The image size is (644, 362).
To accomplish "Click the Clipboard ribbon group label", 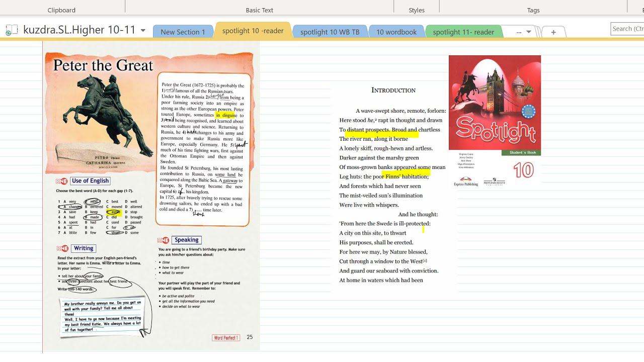I will pyautogui.click(x=61, y=10).
